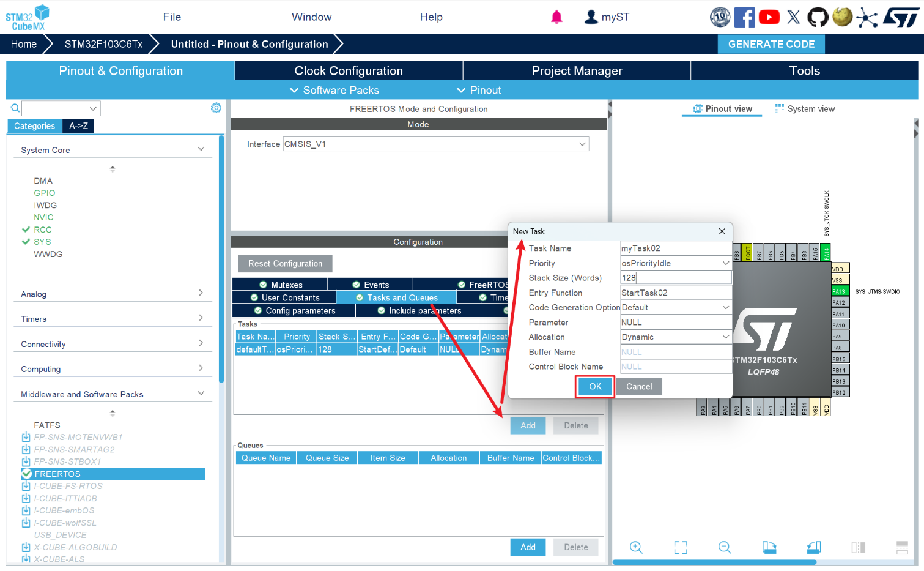Confirm new task with OK

pos(595,386)
